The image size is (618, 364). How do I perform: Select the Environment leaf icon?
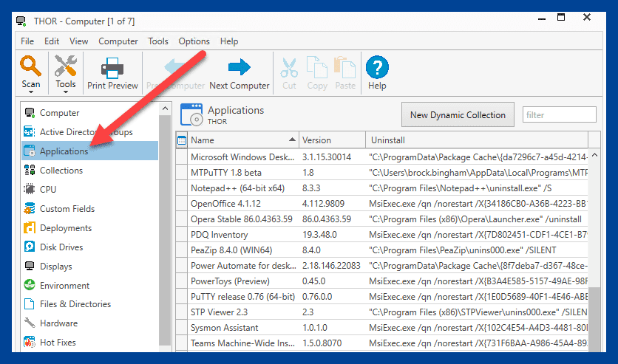(30, 285)
